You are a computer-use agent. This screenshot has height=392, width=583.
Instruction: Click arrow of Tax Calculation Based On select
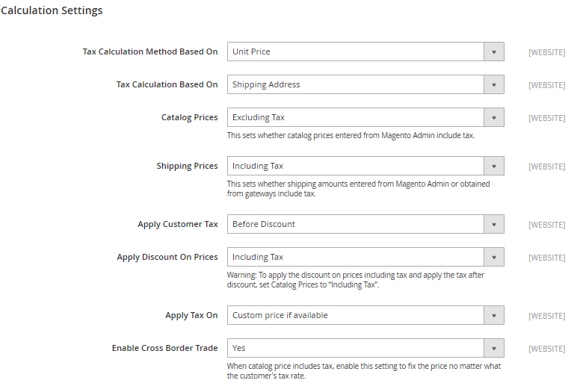pyautogui.click(x=494, y=84)
